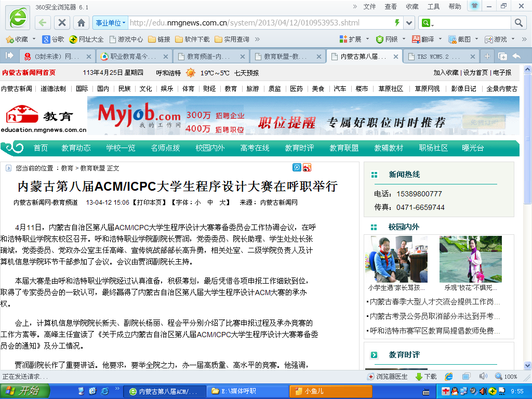Click the browser home button

pyautogui.click(x=81, y=23)
